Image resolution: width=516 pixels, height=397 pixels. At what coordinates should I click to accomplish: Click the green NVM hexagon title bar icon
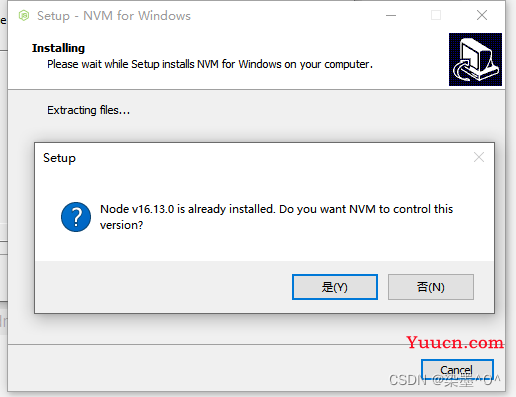(x=24, y=15)
